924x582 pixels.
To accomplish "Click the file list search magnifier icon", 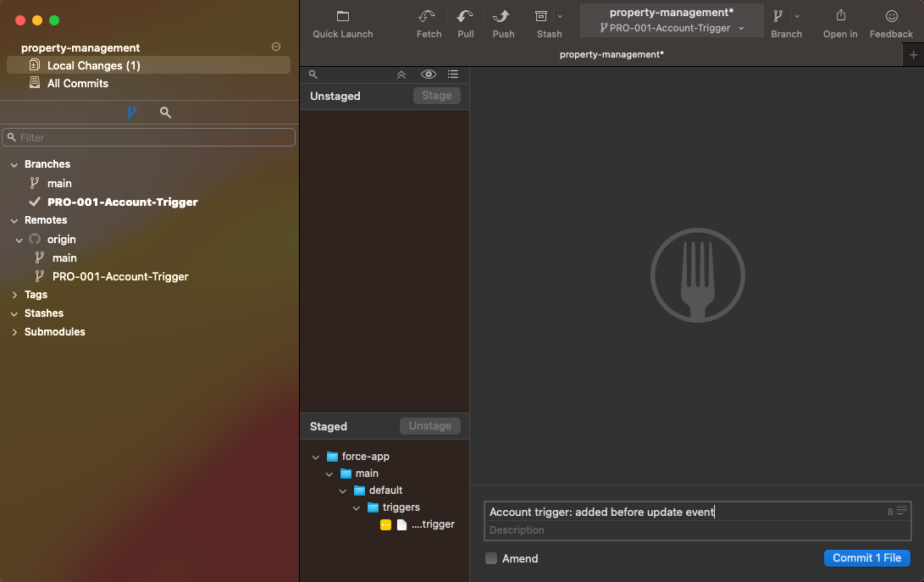I will tap(313, 75).
